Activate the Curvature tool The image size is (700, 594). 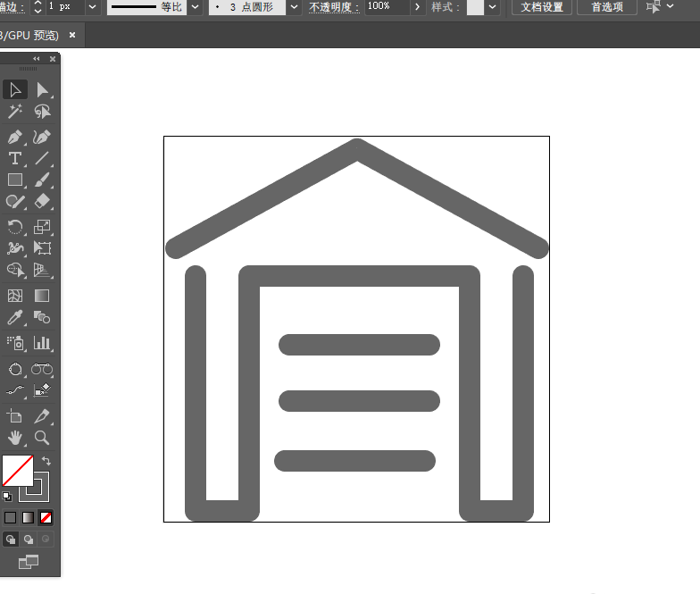tap(42, 137)
